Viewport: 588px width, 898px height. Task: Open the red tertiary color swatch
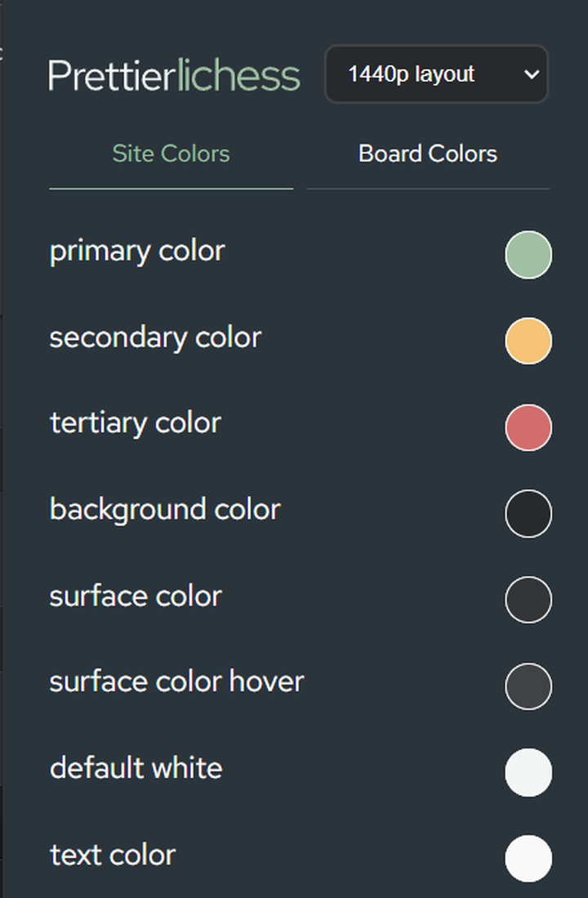tap(528, 427)
